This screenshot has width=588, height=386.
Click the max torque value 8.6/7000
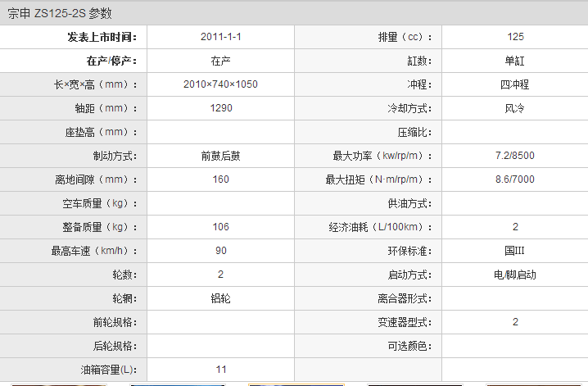pos(515,179)
